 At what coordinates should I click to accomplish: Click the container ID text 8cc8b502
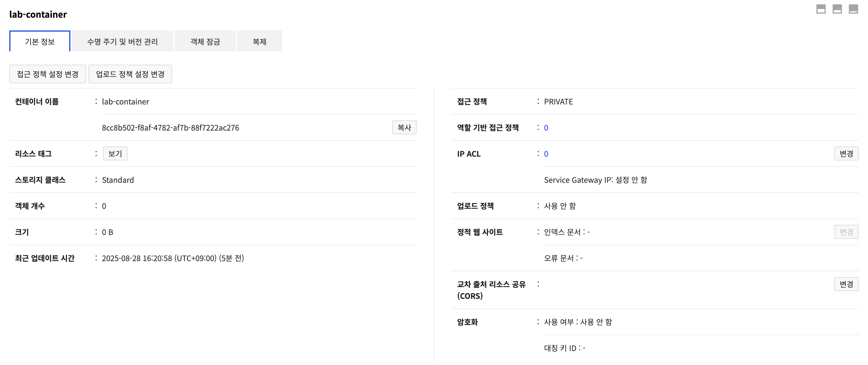tap(170, 128)
